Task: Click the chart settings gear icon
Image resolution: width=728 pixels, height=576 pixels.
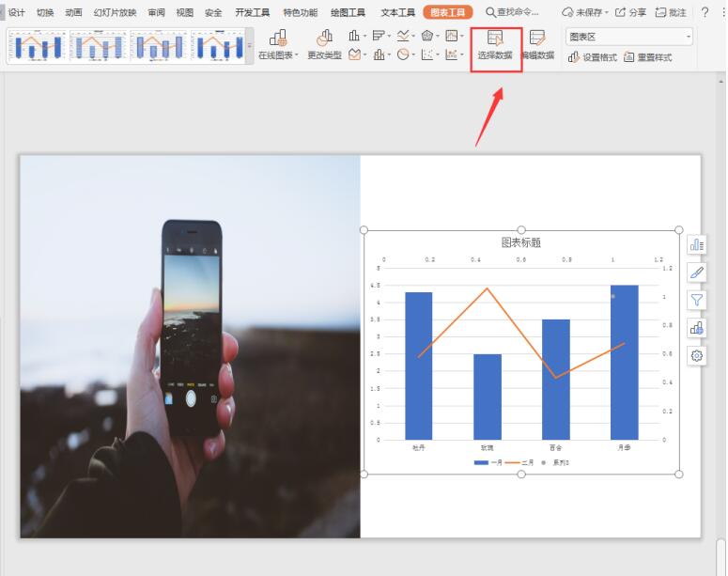Action: coord(696,356)
